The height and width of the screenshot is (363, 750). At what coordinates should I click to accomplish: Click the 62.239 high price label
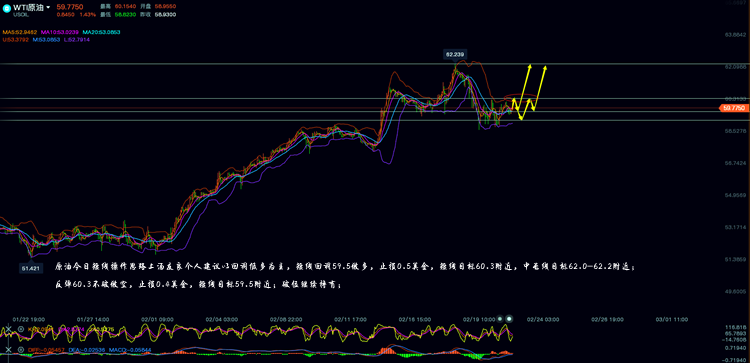455,55
